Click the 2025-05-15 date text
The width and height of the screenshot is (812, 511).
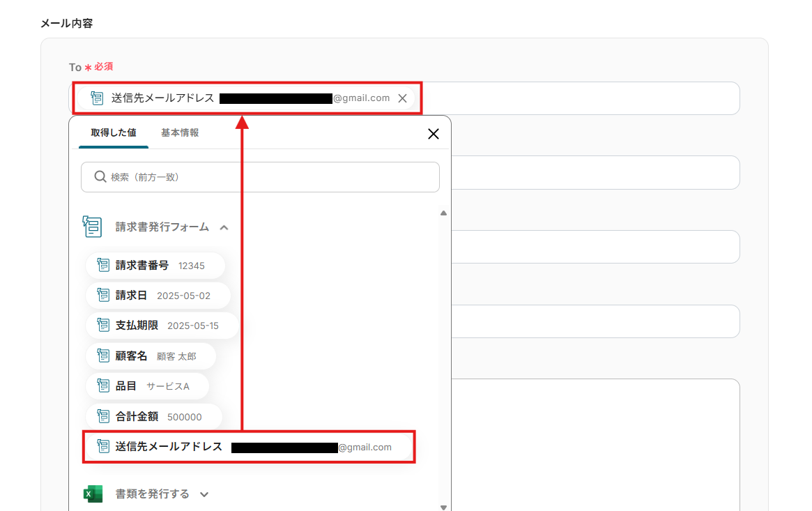(x=192, y=326)
